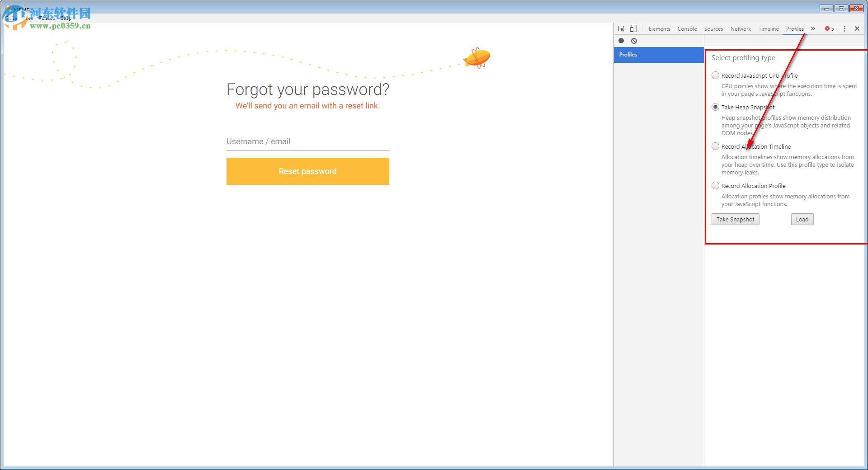Click the record profile circle icon
The height and width of the screenshot is (470, 868).
point(621,41)
